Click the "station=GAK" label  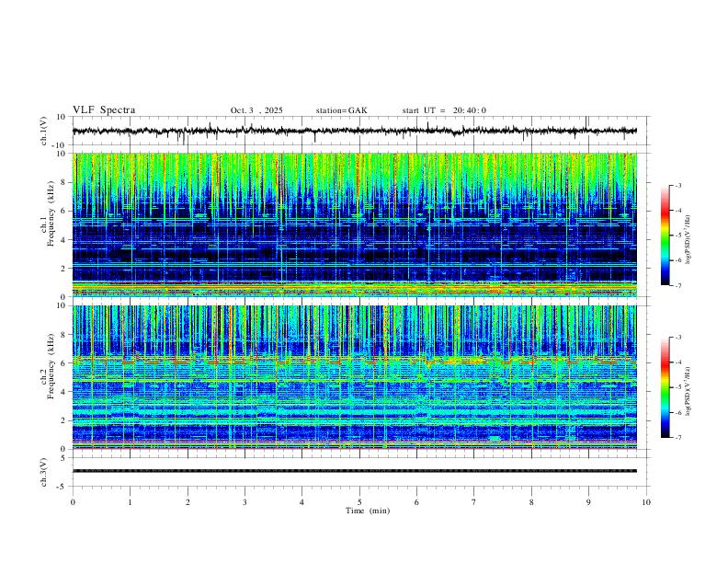(341, 110)
